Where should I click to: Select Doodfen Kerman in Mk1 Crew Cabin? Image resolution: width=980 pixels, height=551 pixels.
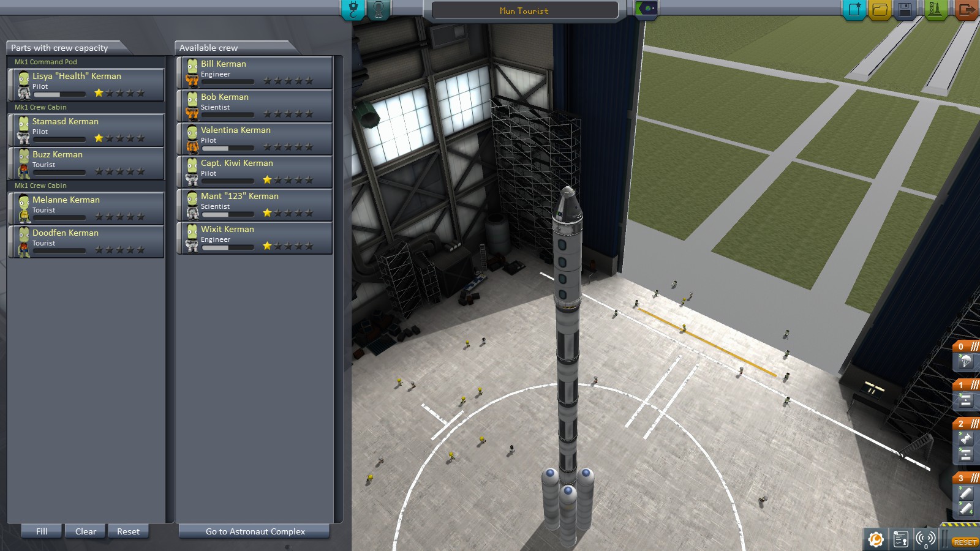pyautogui.click(x=86, y=242)
